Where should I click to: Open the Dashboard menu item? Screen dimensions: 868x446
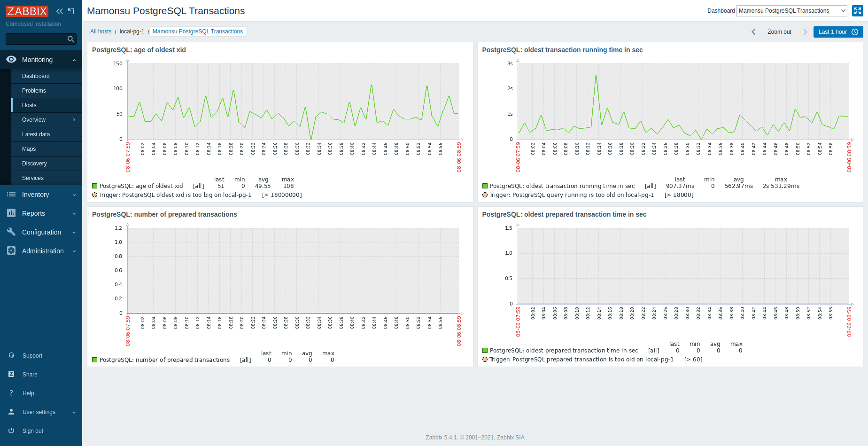coord(46,76)
